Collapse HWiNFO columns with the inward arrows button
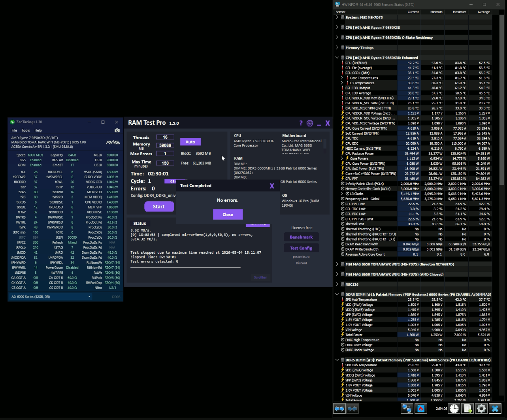Screen dimensions: 507x420 click(352, 409)
